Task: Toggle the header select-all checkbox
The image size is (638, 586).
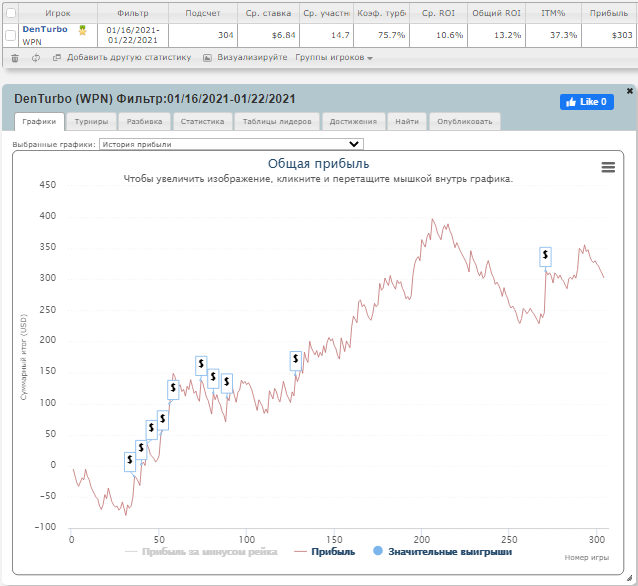Action: tap(11, 13)
